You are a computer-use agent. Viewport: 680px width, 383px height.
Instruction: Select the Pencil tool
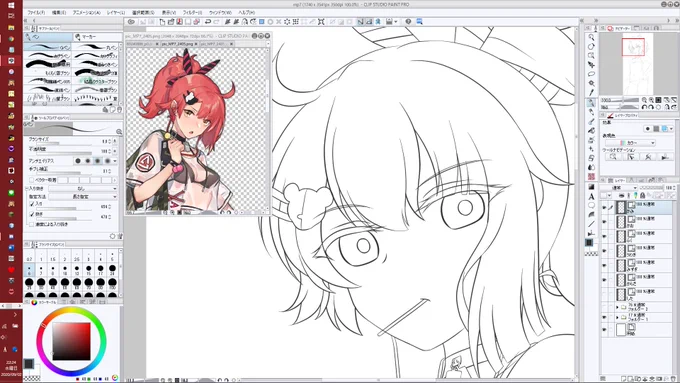(591, 112)
